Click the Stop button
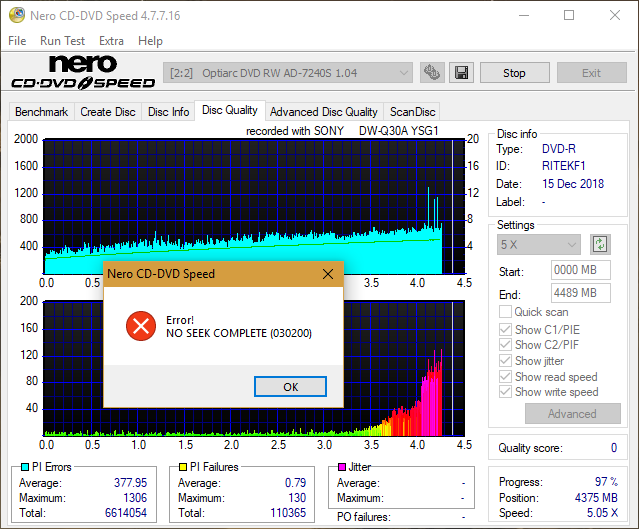This screenshot has height=529, width=639. pyautogui.click(x=515, y=73)
